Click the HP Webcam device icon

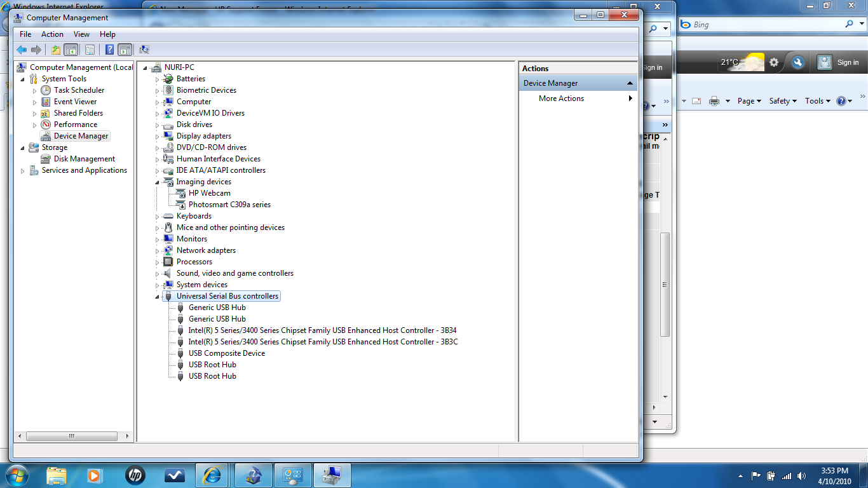pos(180,193)
